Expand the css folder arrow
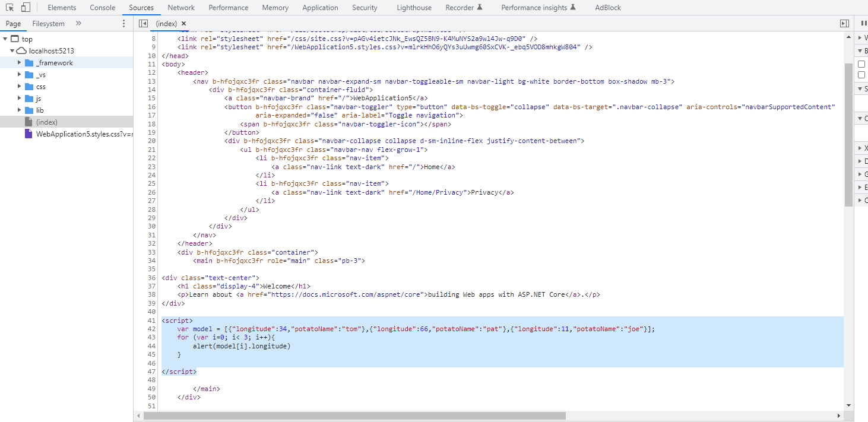This screenshot has height=422, width=868. click(x=20, y=87)
